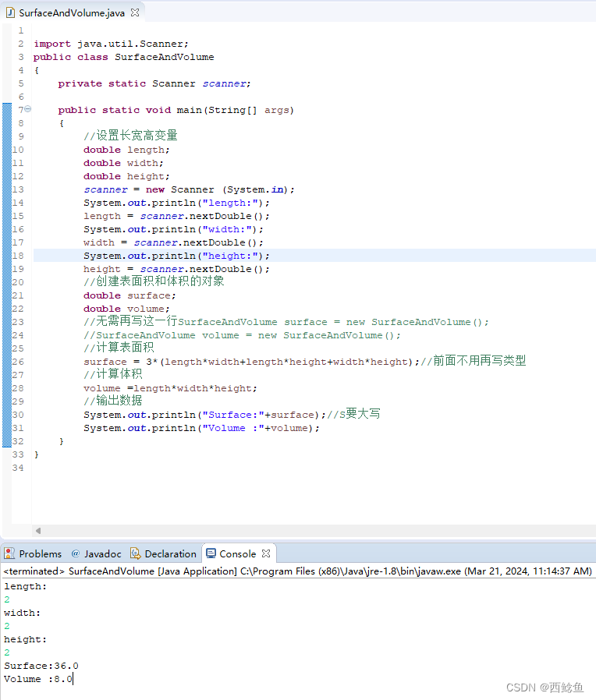The image size is (596, 700).
Task: Click the println("length:") statement
Action: 176,203
